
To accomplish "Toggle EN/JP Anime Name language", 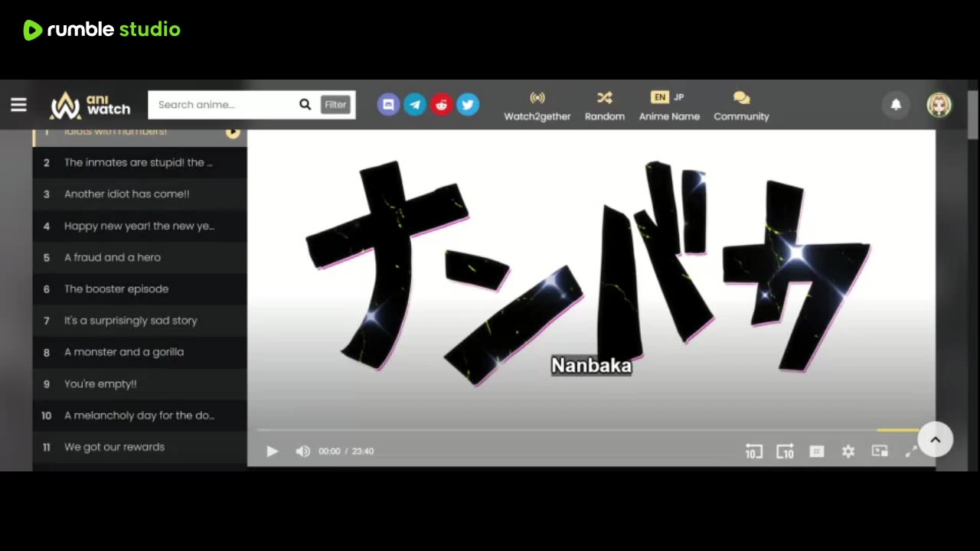I will (x=669, y=106).
